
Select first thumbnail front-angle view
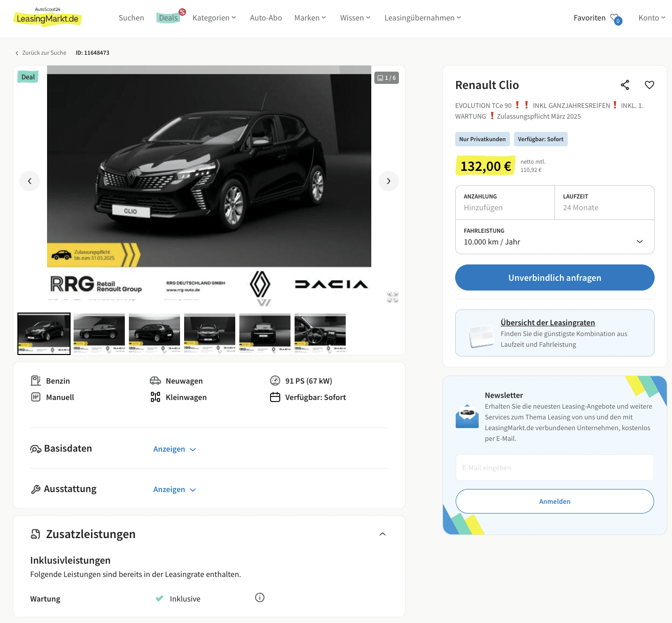coord(44,333)
